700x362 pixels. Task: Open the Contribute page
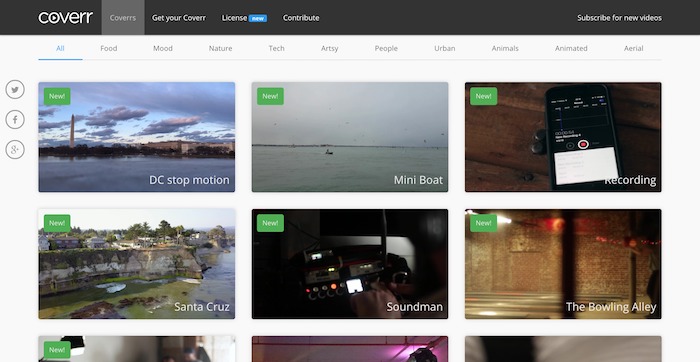(301, 18)
